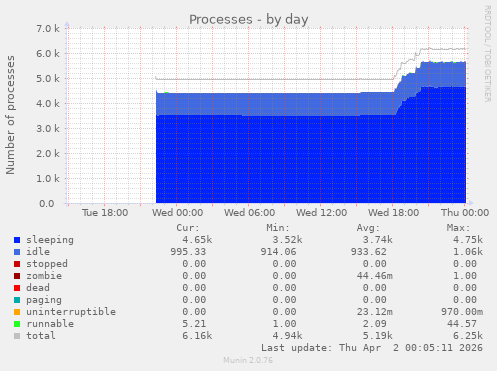The width and height of the screenshot is (497, 371).
Task: Click the total legend color swatch
Action: 17,336
